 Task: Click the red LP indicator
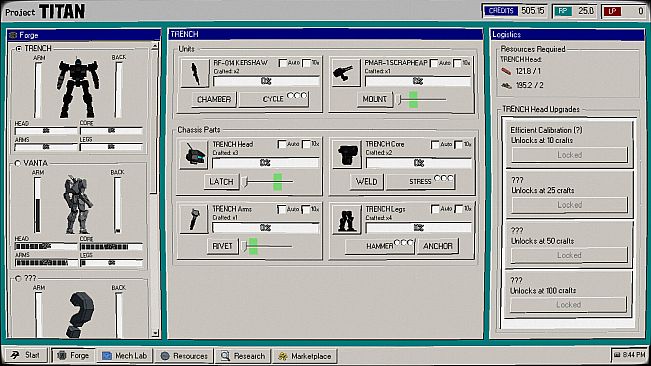click(623, 11)
